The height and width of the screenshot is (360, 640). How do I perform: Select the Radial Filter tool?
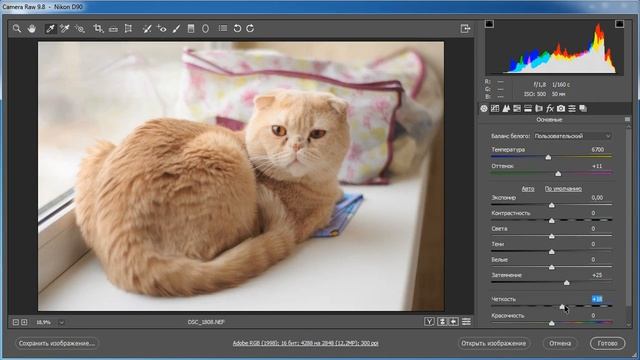click(205, 29)
